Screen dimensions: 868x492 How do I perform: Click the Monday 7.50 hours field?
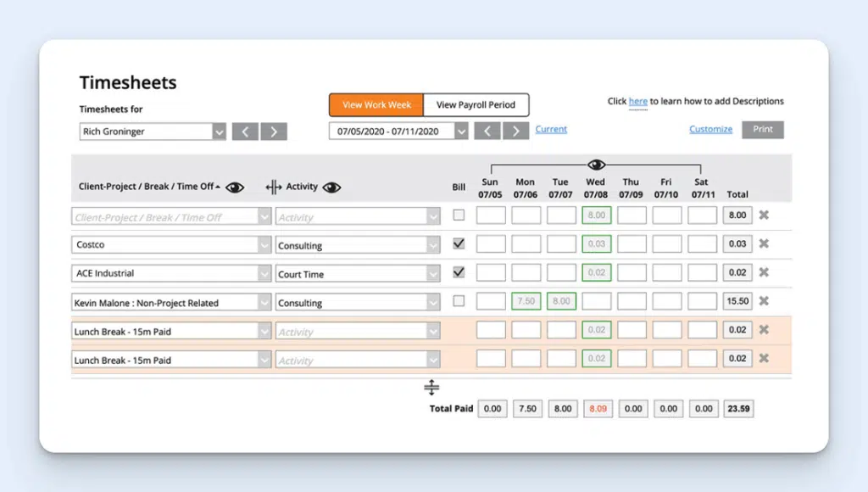click(x=526, y=301)
